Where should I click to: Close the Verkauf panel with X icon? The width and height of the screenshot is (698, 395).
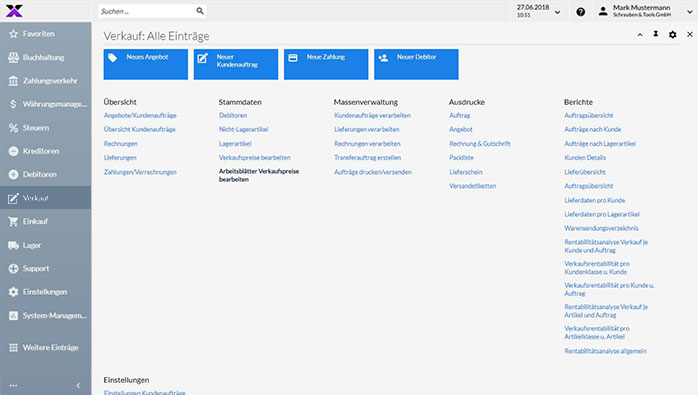pos(690,34)
